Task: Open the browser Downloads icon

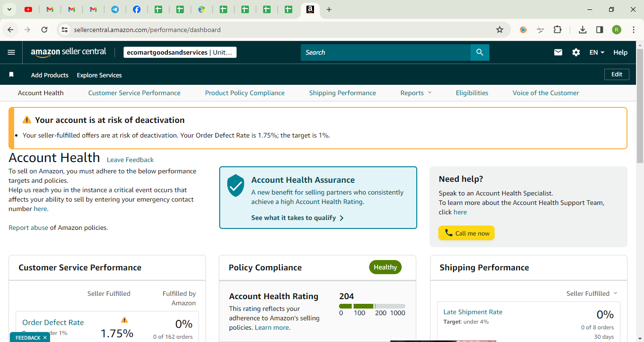Action: coord(583,30)
